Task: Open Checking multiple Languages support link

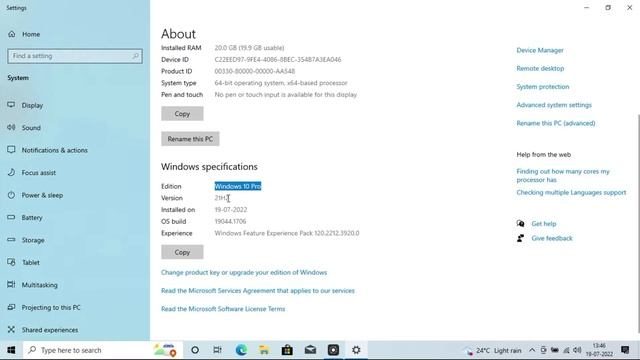Action: pyautogui.click(x=571, y=192)
